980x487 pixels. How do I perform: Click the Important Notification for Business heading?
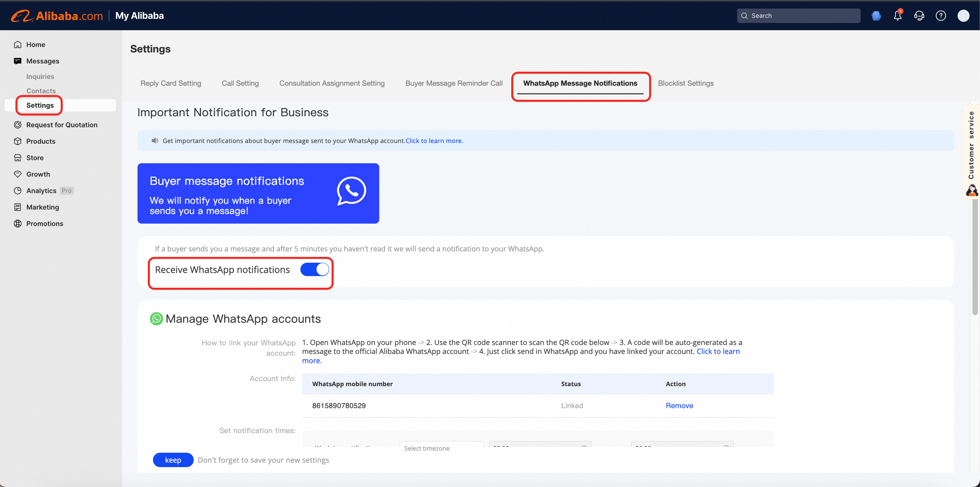(232, 112)
